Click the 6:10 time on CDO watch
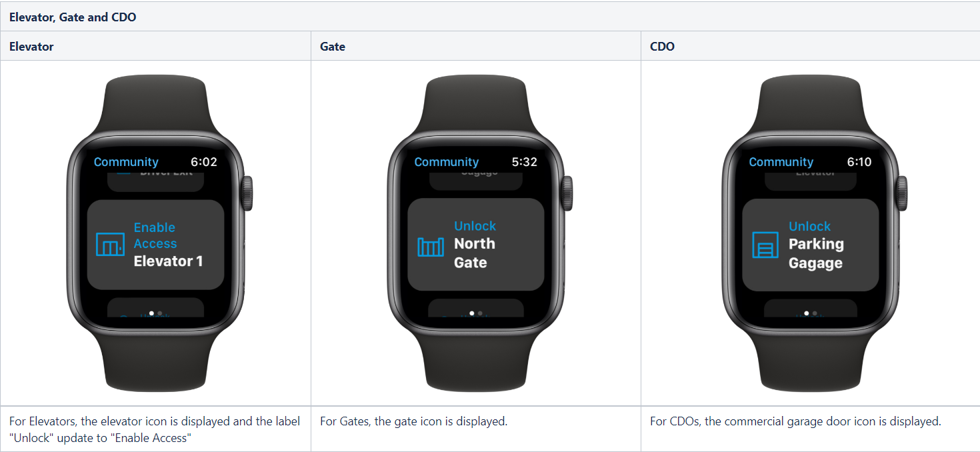The width and height of the screenshot is (980, 452). 859,162
